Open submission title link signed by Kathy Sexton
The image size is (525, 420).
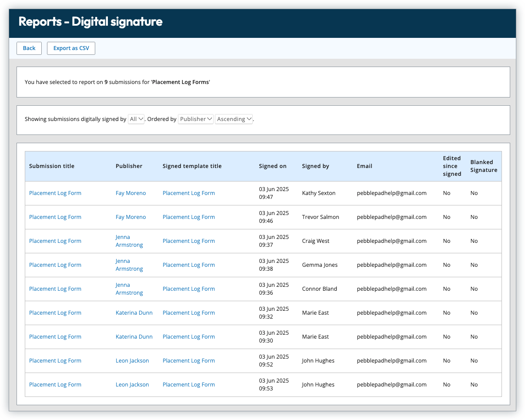[55, 193]
